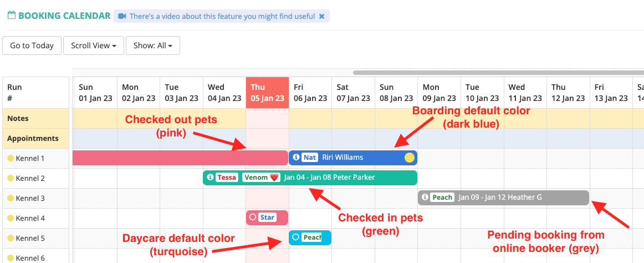Click the Booking Calendar header icon
This screenshot has width=644, height=263.
click(x=12, y=16)
